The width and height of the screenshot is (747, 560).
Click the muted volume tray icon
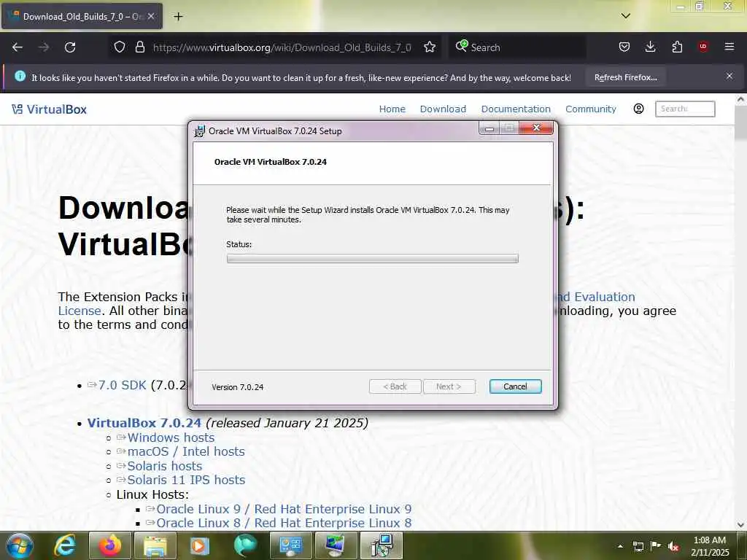[x=673, y=546]
